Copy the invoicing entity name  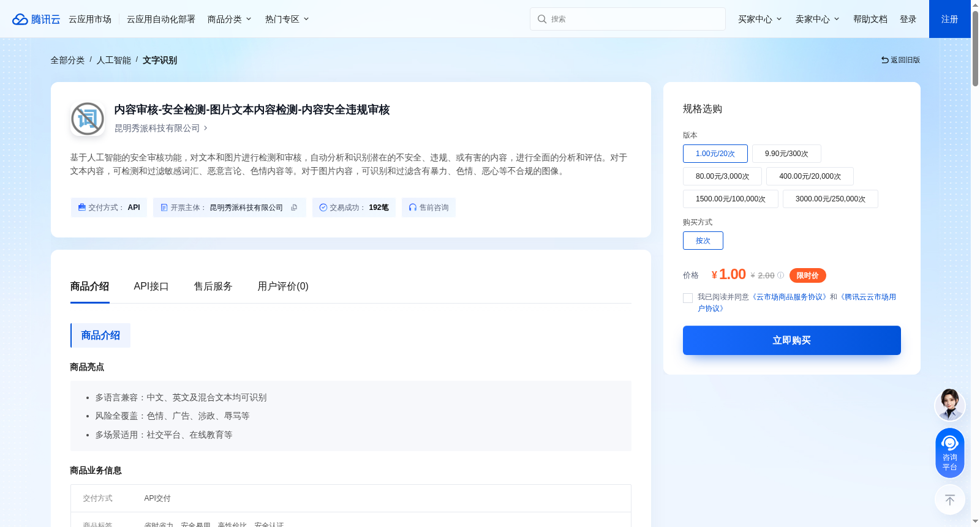(x=294, y=207)
